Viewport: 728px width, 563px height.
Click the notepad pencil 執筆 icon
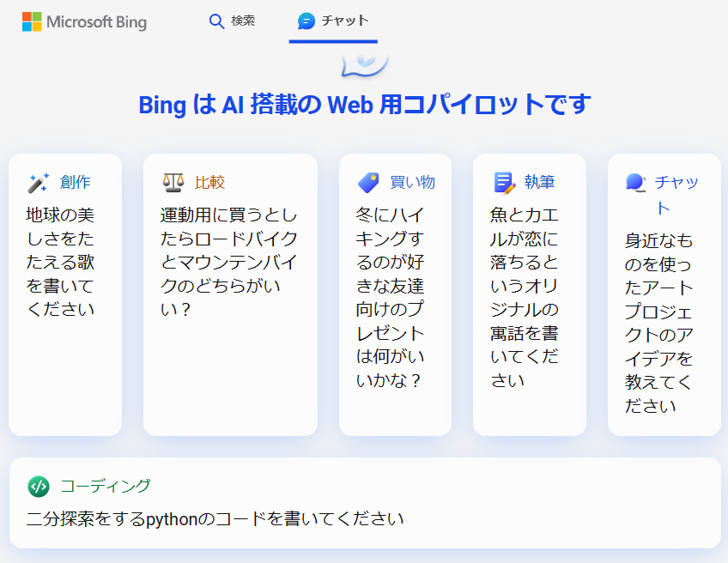[503, 183]
